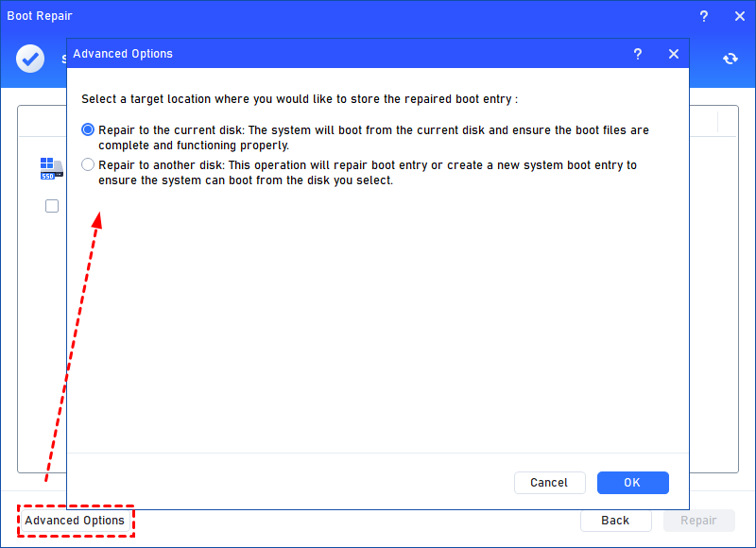
Task: Click the help icon in Boot Repair title bar
Action: click(703, 16)
